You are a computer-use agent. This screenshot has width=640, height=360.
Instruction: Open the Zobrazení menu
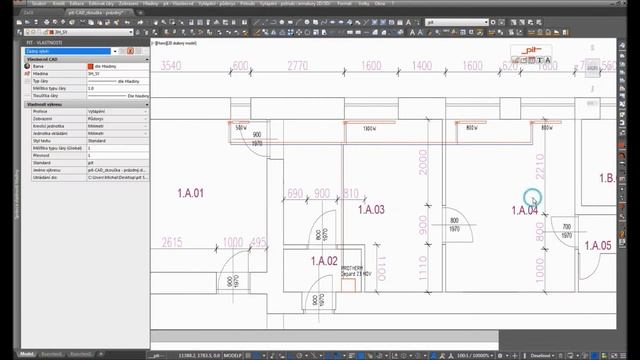click(x=128, y=3)
